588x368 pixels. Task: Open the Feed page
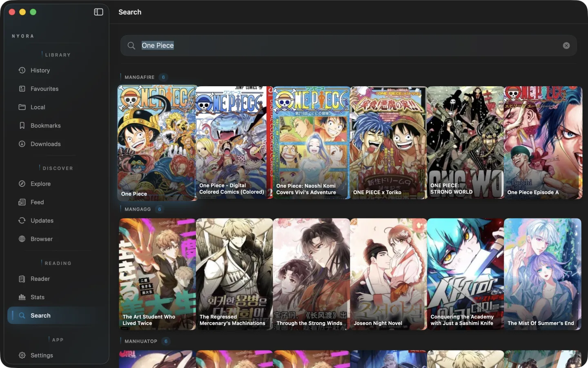tap(55, 202)
